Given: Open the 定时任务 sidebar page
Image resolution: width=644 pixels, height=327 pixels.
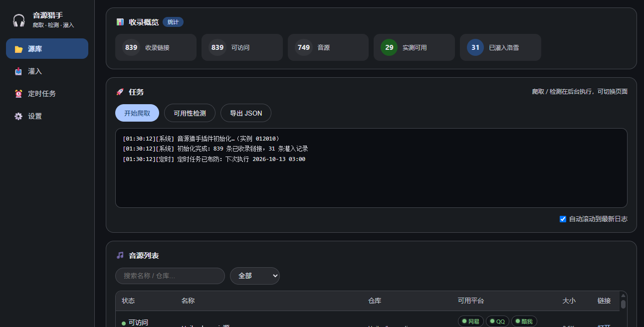Looking at the screenshot, I should coord(47,94).
